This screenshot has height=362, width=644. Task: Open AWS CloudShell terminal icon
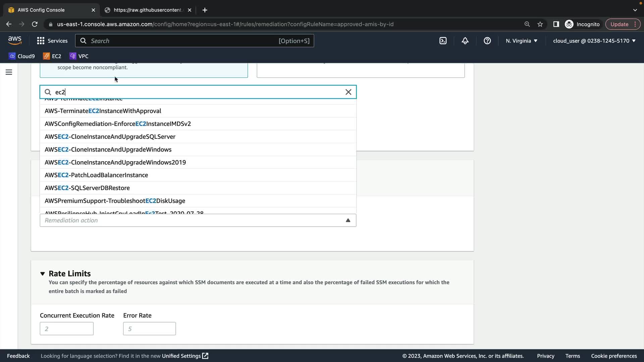pyautogui.click(x=443, y=41)
